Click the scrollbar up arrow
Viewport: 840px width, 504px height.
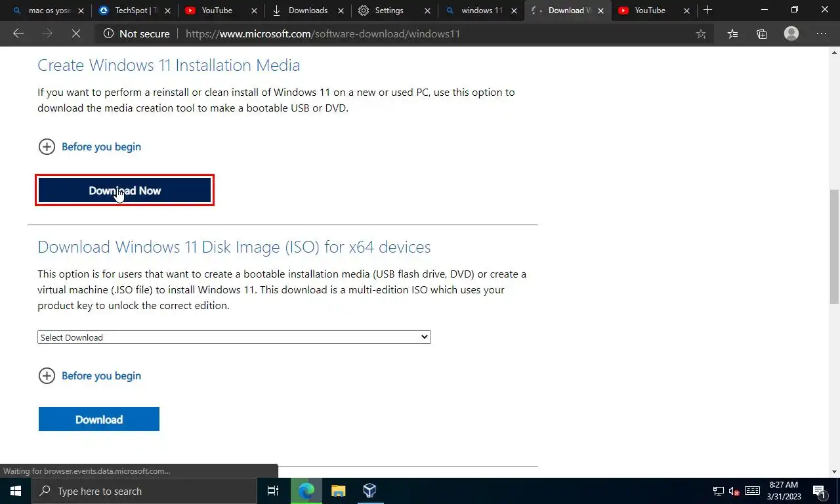(834, 51)
